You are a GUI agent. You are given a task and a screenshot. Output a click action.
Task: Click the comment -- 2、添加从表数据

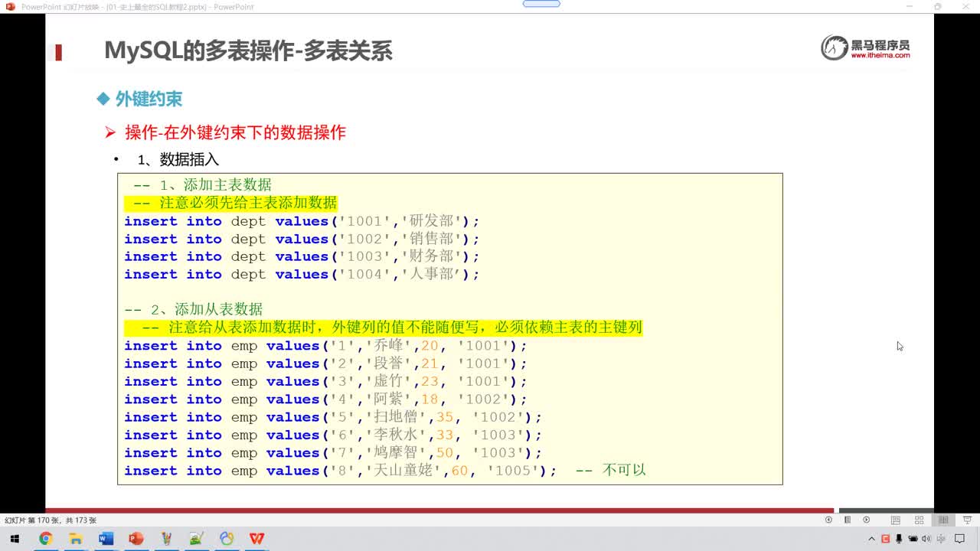point(194,309)
